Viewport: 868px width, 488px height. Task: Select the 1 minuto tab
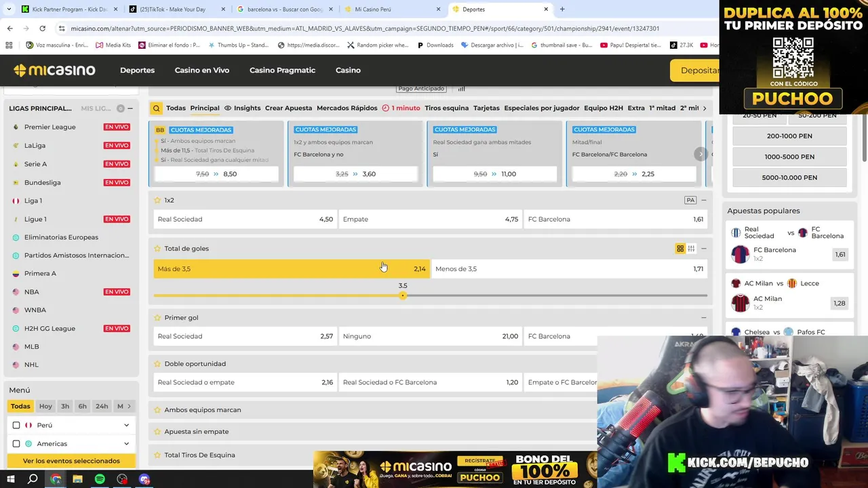tap(401, 108)
